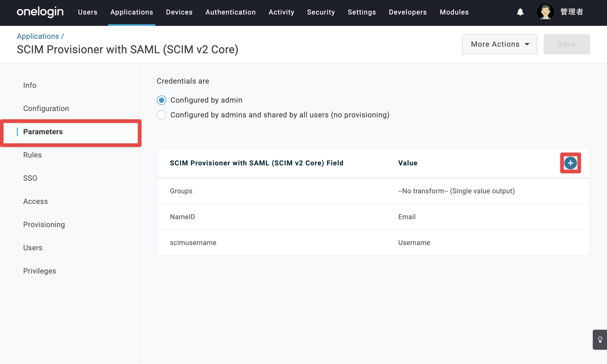Open the Security top menu

point(321,12)
